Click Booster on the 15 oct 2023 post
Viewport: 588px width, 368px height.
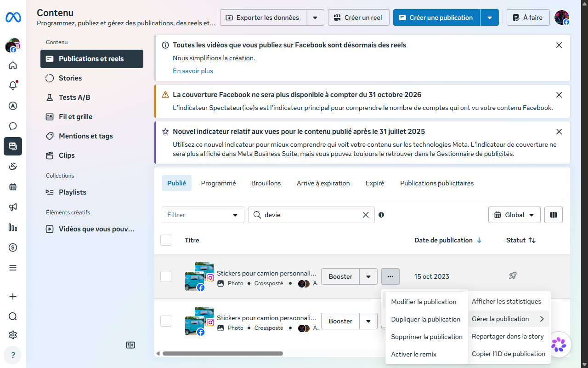point(340,276)
